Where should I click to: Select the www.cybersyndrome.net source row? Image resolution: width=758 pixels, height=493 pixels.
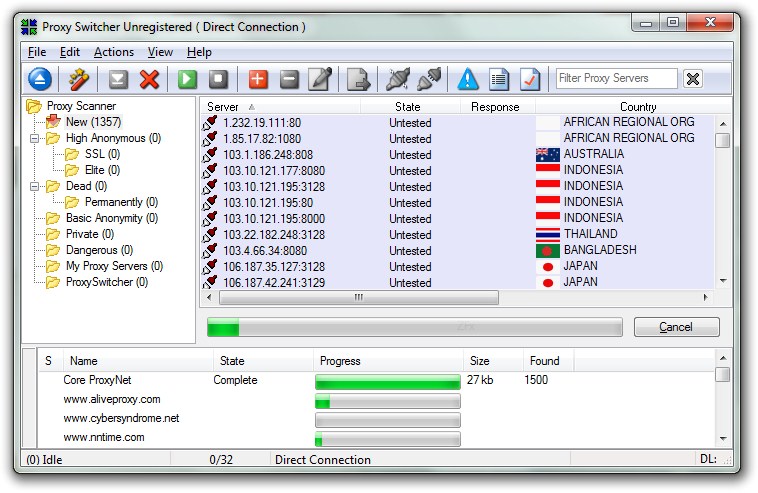point(377,419)
